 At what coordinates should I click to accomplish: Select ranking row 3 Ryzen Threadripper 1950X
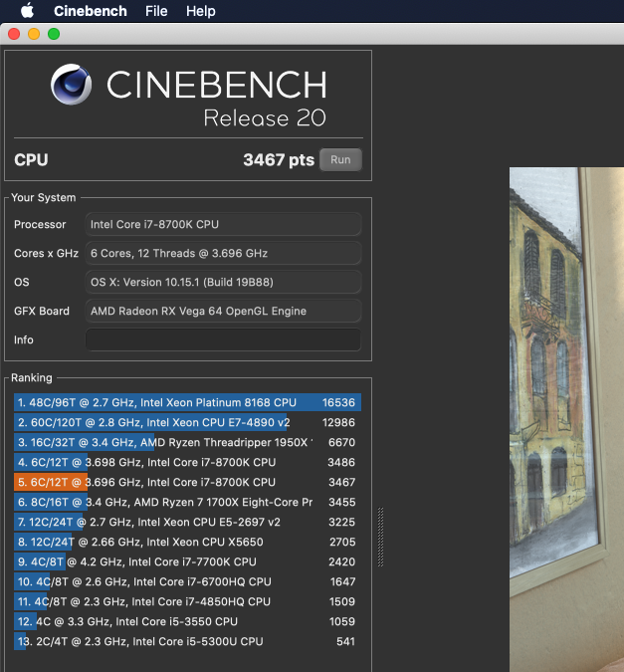[187, 442]
